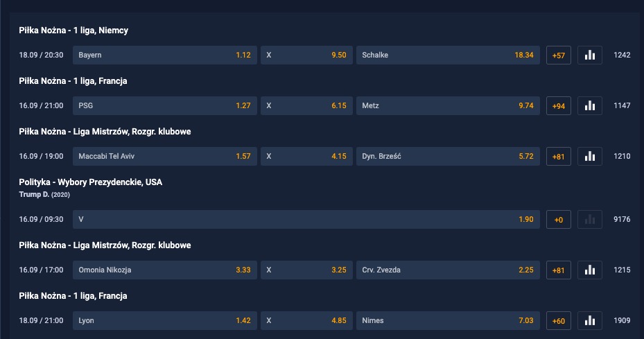Viewport: 644px width, 339px height.
Task: Bet on Crv. Zvezda at 2.25
Action: click(x=448, y=270)
